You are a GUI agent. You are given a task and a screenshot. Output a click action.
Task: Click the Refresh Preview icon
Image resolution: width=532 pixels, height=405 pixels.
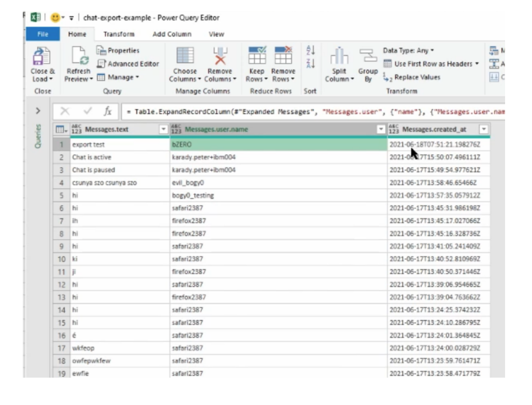click(x=79, y=56)
